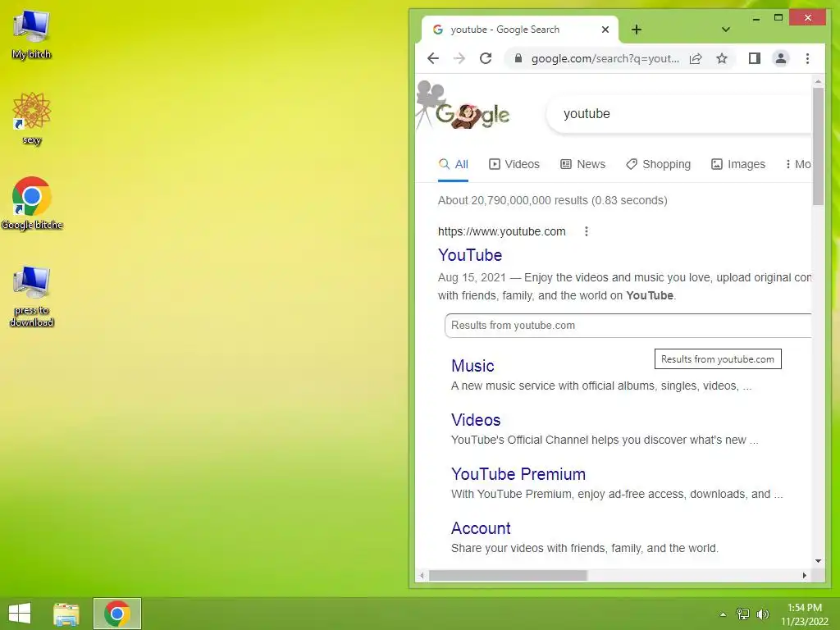
Task: Open the 'My bitch' desktop computer icon
Action: click(32, 34)
